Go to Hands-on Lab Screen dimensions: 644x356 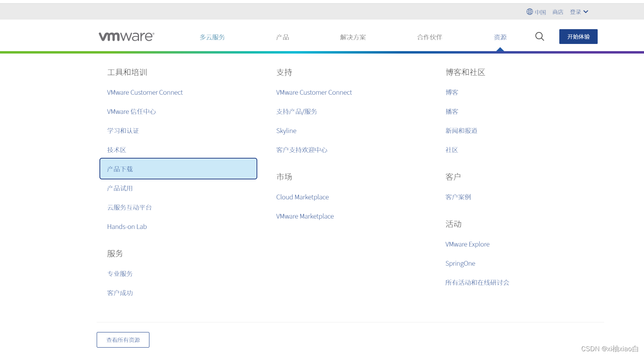coord(127,227)
